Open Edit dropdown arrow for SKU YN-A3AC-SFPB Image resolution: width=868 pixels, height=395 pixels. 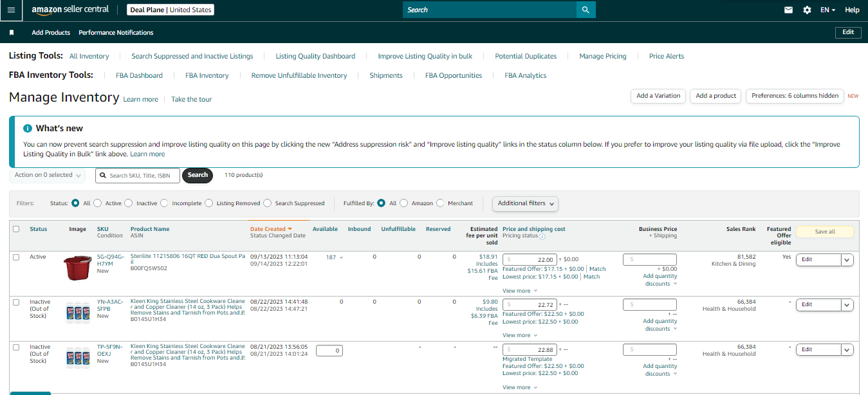click(x=847, y=305)
